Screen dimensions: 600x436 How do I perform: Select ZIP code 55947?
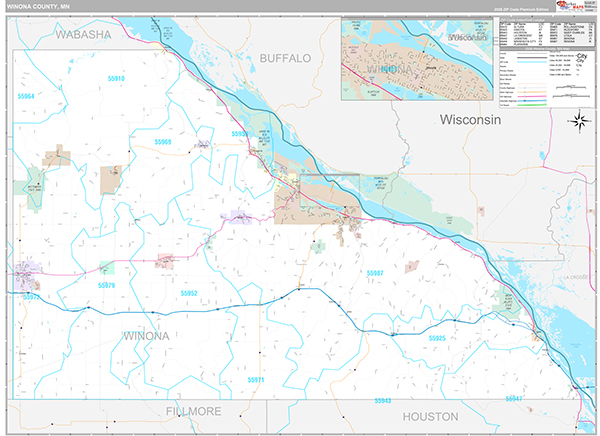514,398
